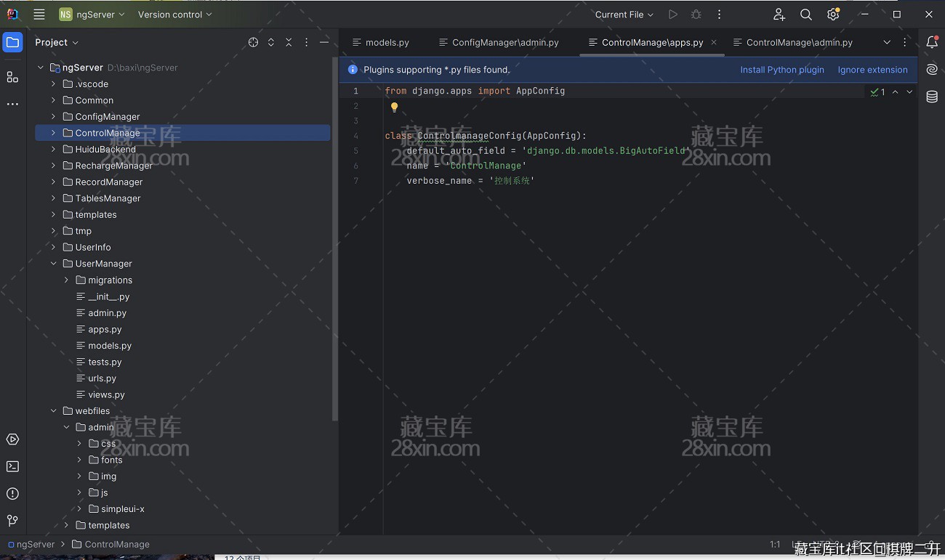Expand the ControlManage folder
945x560 pixels.
53,133
